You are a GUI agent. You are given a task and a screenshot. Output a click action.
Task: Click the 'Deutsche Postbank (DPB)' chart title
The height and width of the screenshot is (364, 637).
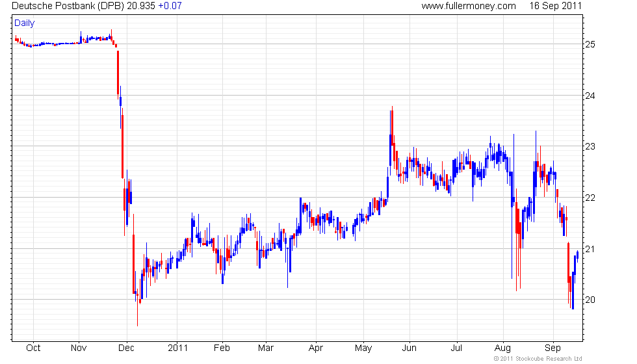(68, 6)
